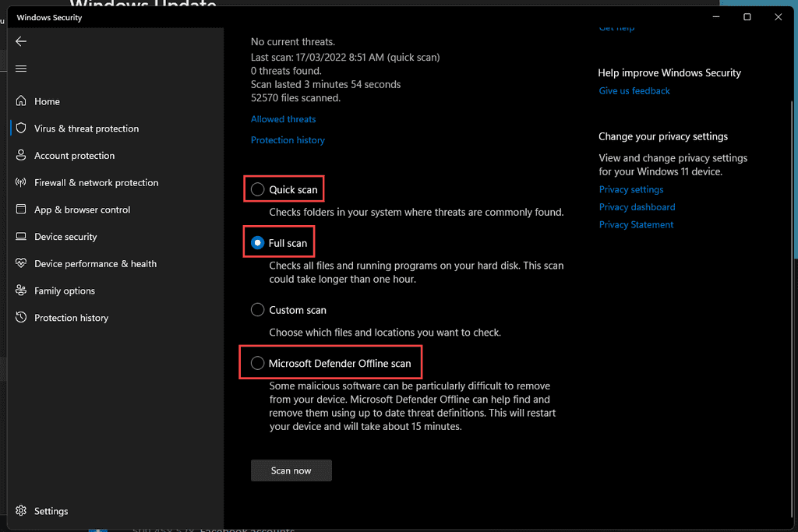
Task: Select the Full scan radio button
Action: [x=258, y=243]
